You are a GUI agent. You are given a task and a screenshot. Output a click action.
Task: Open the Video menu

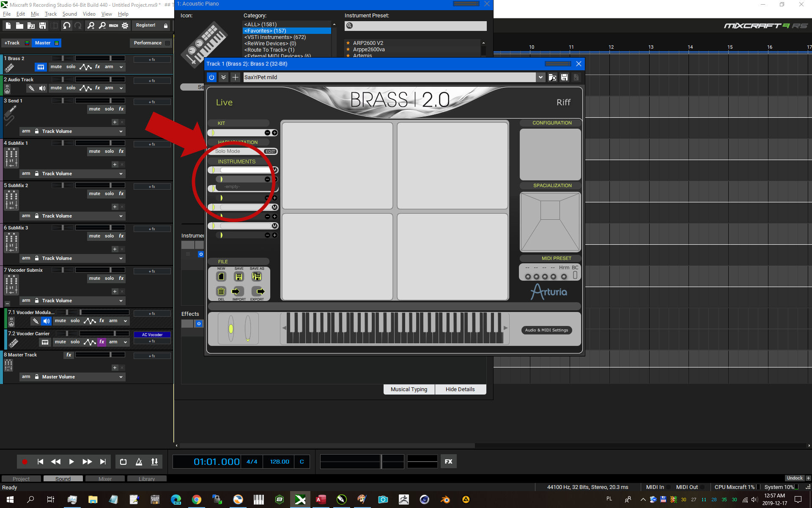coord(89,14)
